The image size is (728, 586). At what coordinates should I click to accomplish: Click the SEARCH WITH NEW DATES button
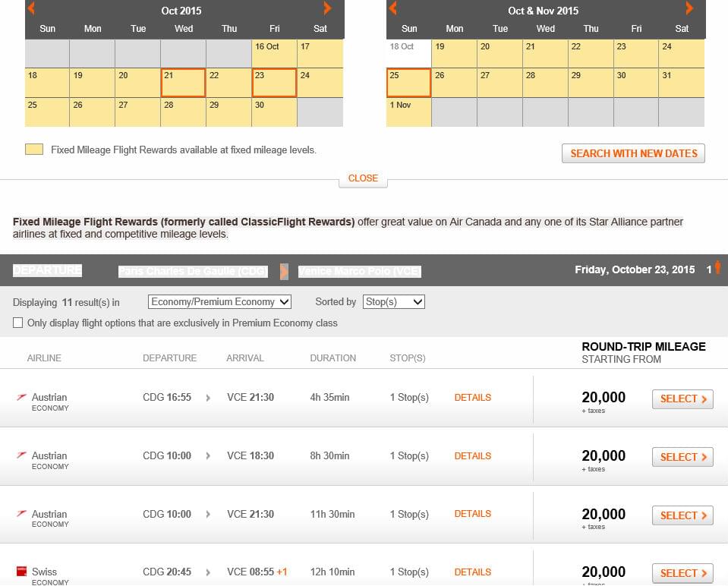pyautogui.click(x=633, y=153)
